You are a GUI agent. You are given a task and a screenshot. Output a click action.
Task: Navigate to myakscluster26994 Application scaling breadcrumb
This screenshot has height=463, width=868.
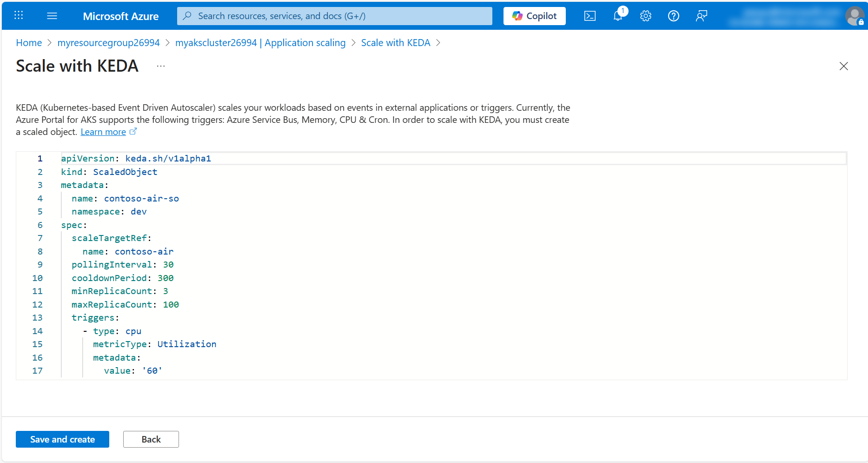(x=260, y=42)
